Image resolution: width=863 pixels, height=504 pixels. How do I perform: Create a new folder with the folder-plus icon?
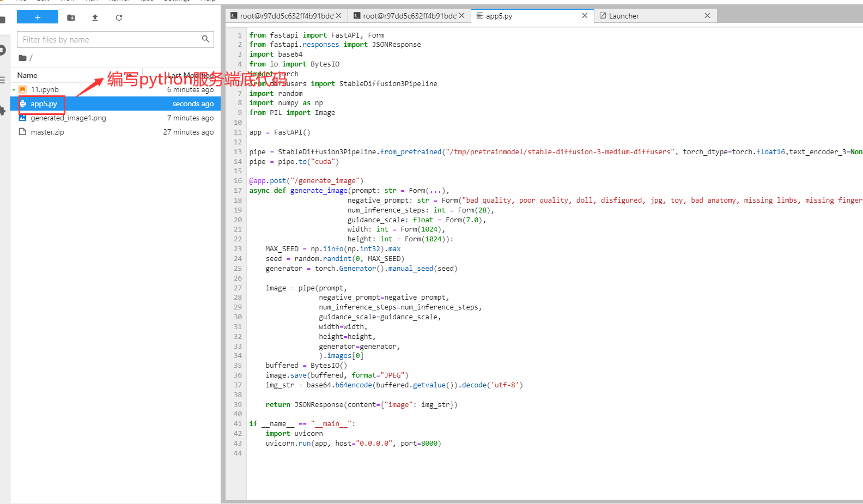pos(71,17)
